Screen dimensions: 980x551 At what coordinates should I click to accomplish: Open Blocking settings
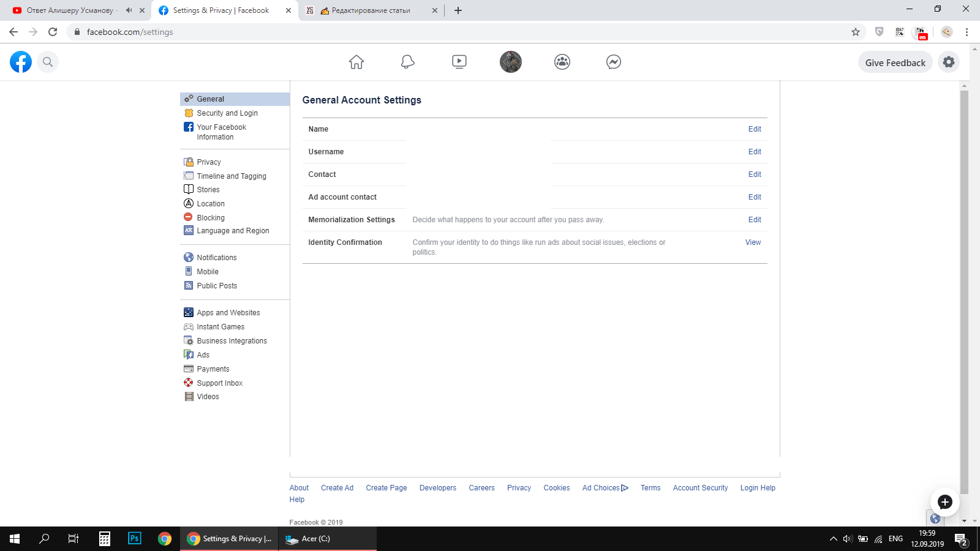(210, 218)
